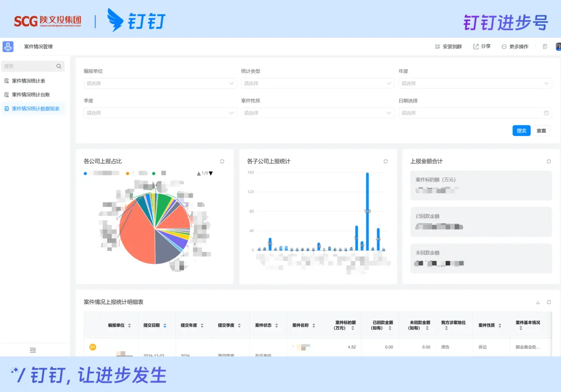Download the 案件情况上报统计明细表 table
This screenshot has height=392, width=561.
pos(538,303)
